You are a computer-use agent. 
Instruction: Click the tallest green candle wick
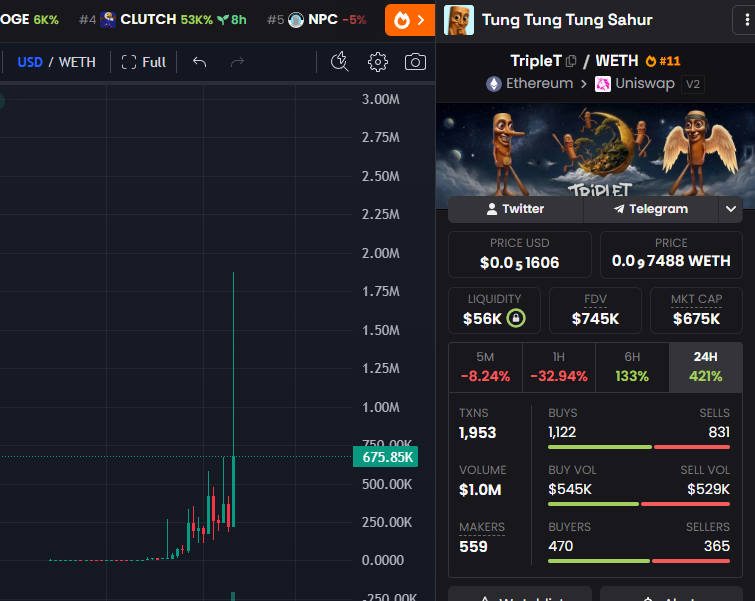234,364
